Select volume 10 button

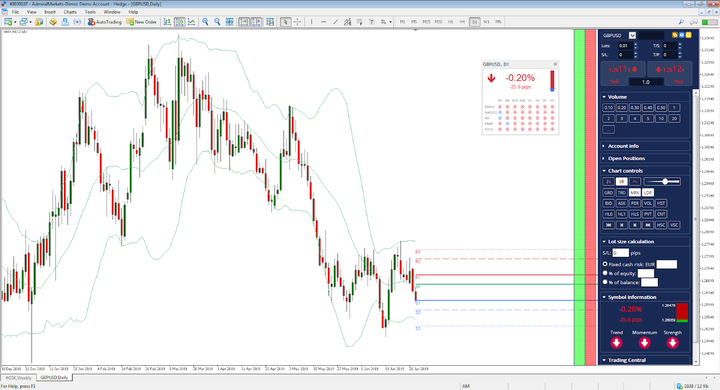click(661, 119)
